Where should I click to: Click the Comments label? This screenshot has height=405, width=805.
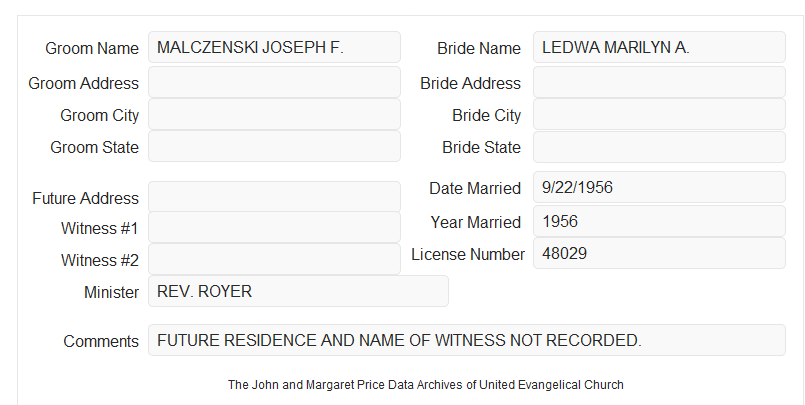tap(101, 341)
